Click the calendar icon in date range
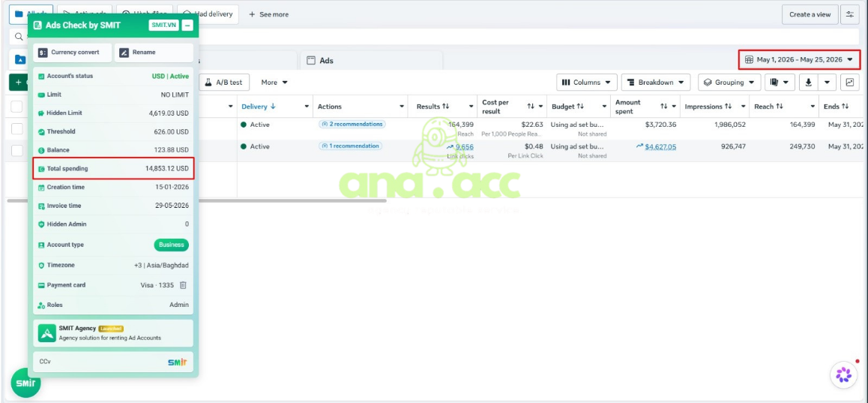Image resolution: width=868 pixels, height=403 pixels. [x=749, y=59]
